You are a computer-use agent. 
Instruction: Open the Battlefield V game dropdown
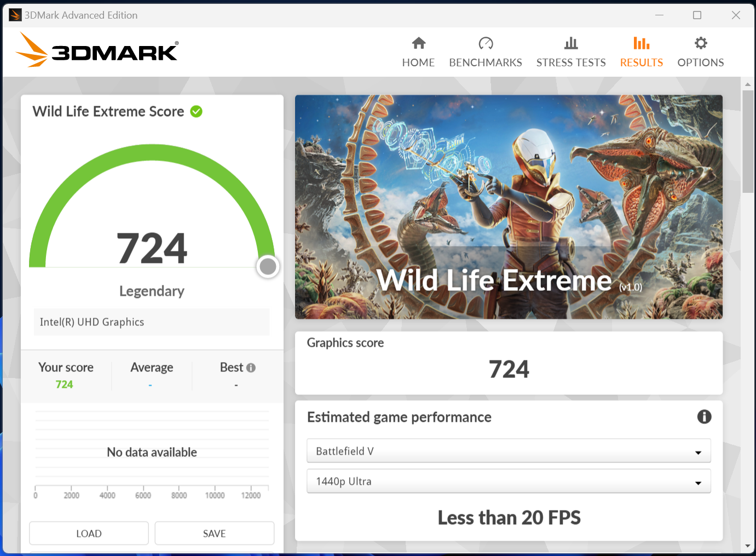509,451
